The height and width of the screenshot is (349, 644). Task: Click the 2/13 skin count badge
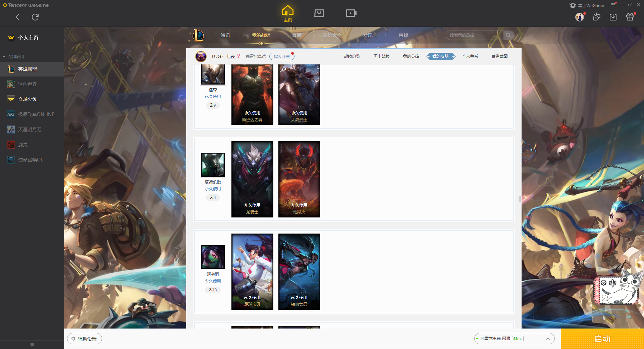tap(213, 290)
